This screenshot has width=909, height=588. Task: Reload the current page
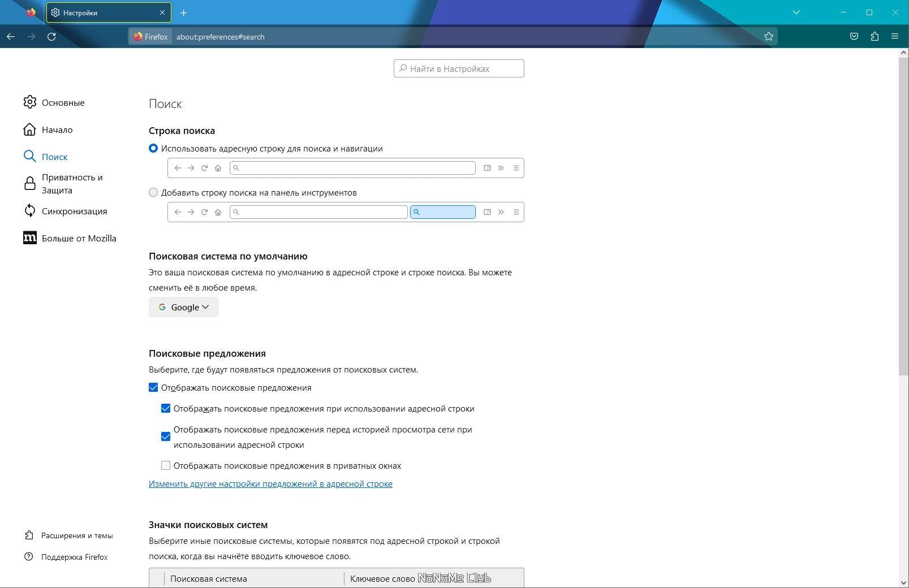(51, 37)
